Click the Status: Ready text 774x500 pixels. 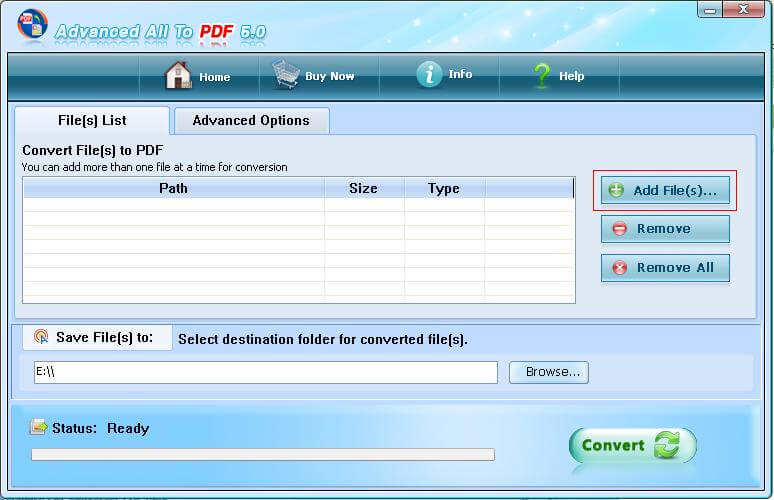click(x=101, y=428)
